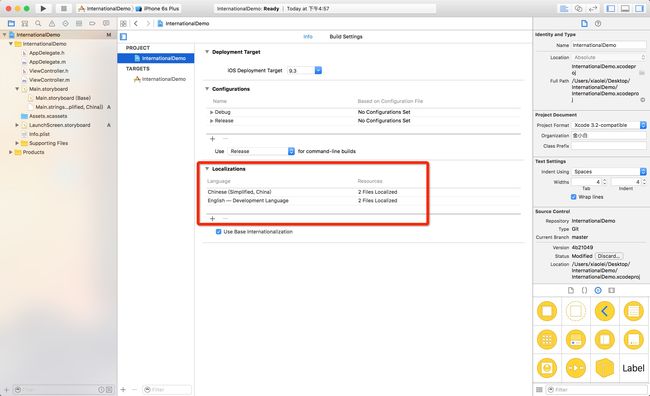Switch to the standard editor

coord(564,8)
